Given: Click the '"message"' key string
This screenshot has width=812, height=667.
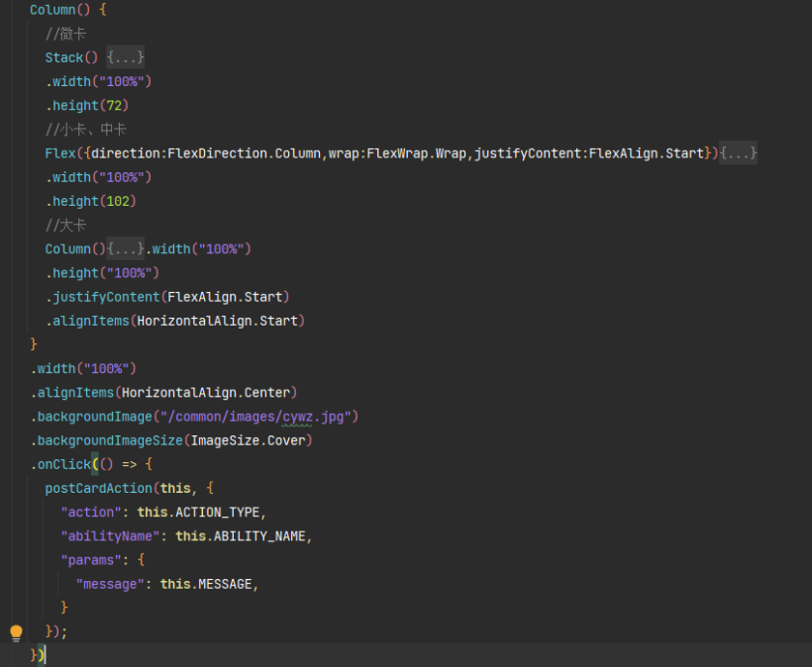Looking at the screenshot, I should tap(110, 584).
